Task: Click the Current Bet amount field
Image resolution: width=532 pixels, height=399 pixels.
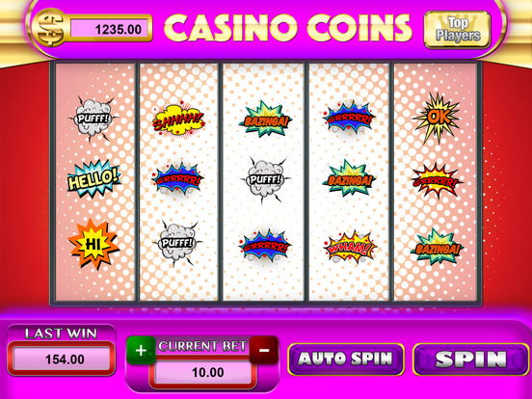Action: (x=203, y=372)
